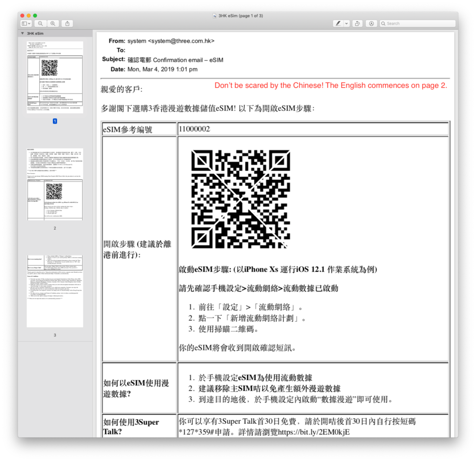Click the *127*359# short code text
The image size is (476, 461).
coord(197,432)
